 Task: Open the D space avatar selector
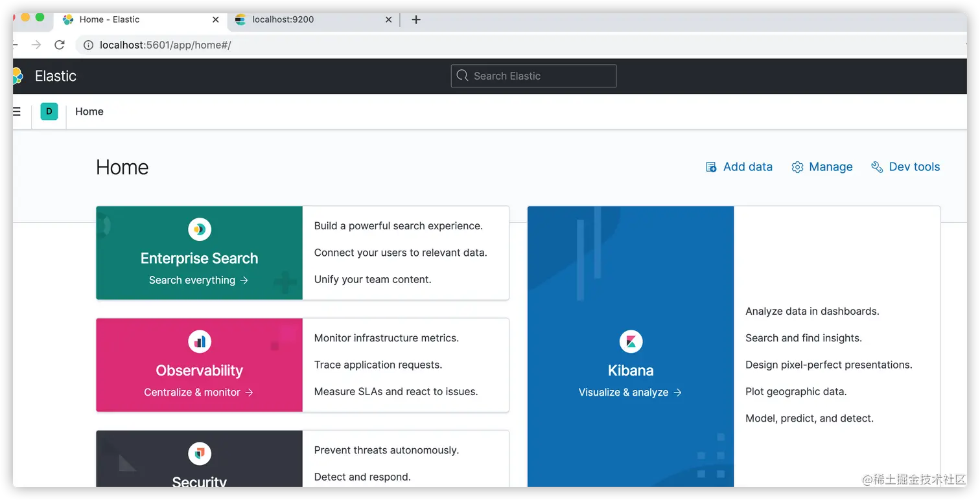pyautogui.click(x=49, y=111)
